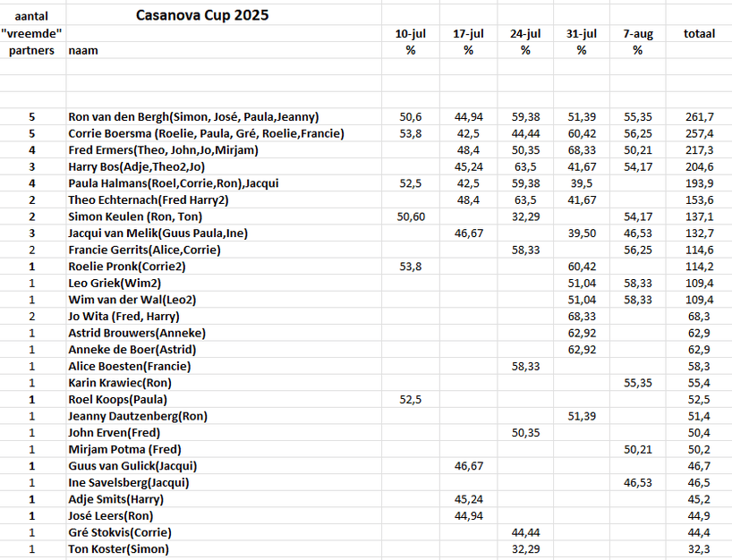This screenshot has width=732, height=560.
Task: Click the total value 257,4
Action: click(699, 133)
